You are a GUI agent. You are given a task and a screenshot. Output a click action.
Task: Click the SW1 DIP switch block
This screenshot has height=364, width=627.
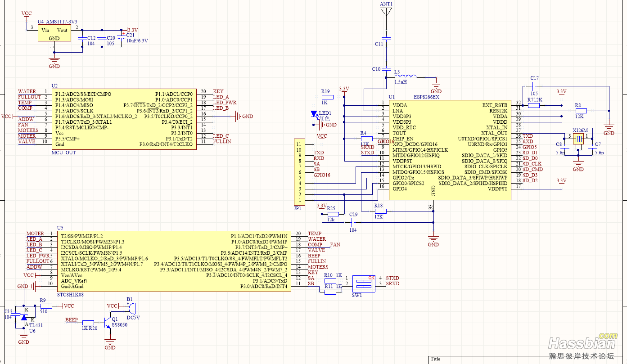coord(365,283)
